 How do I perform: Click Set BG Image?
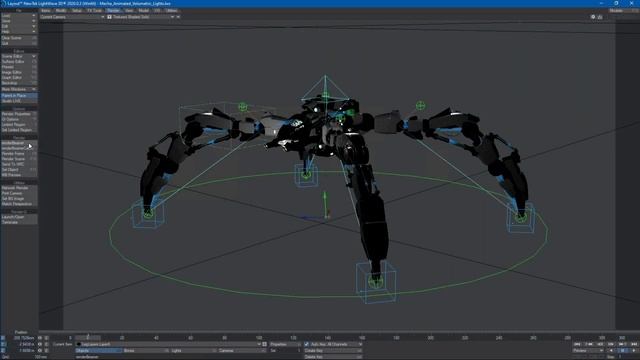pyautogui.click(x=19, y=198)
